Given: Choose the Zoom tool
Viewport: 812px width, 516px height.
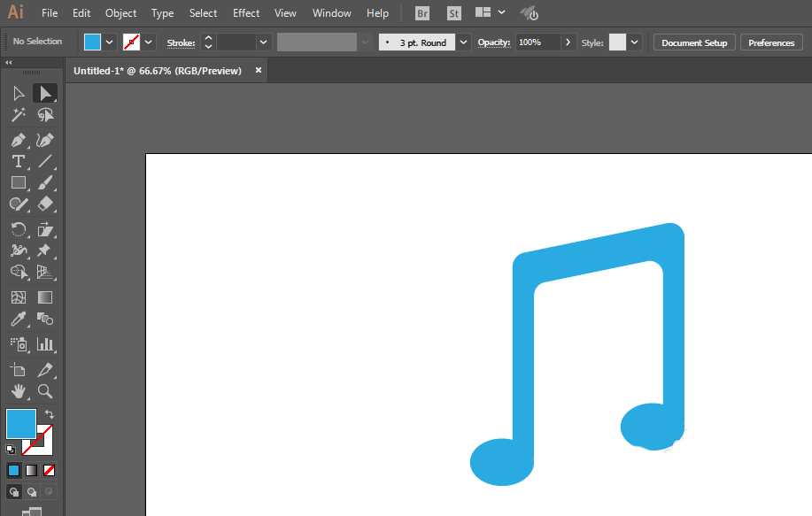Looking at the screenshot, I should click(x=45, y=392).
